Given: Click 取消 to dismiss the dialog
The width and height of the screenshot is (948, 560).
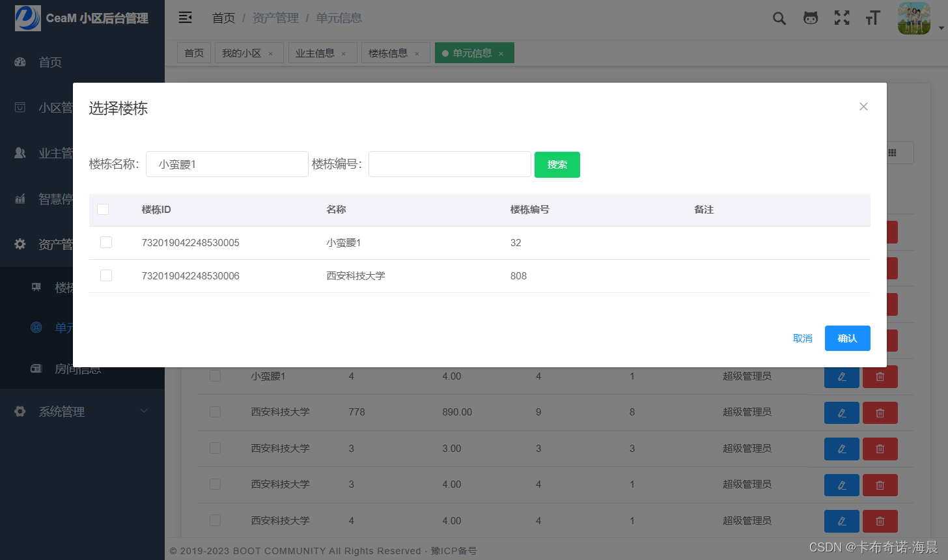Looking at the screenshot, I should tap(802, 338).
